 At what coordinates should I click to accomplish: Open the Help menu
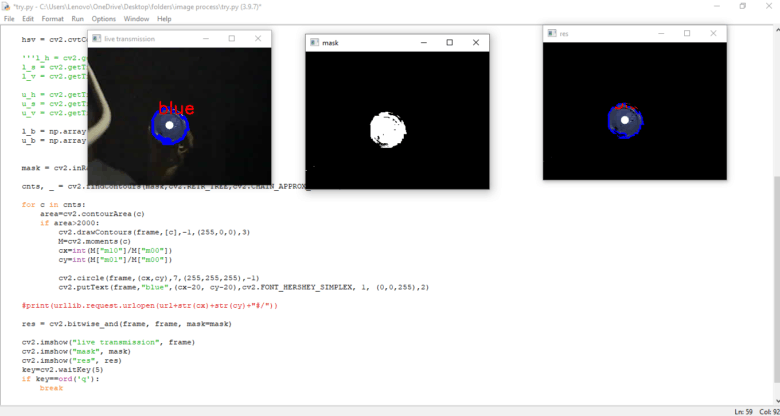click(164, 19)
